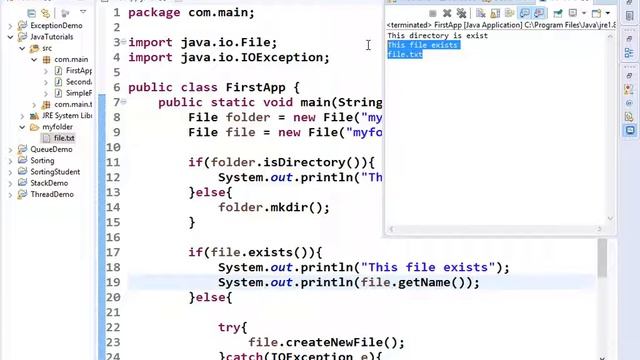Fold the import block at line 3
The height and width of the screenshot is (360, 640).
[x=124, y=42]
